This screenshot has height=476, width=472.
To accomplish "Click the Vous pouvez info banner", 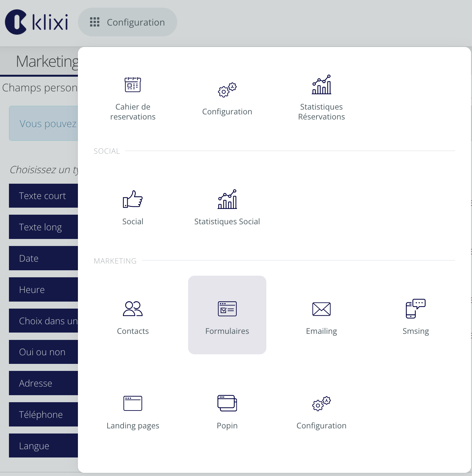I will tap(43, 123).
